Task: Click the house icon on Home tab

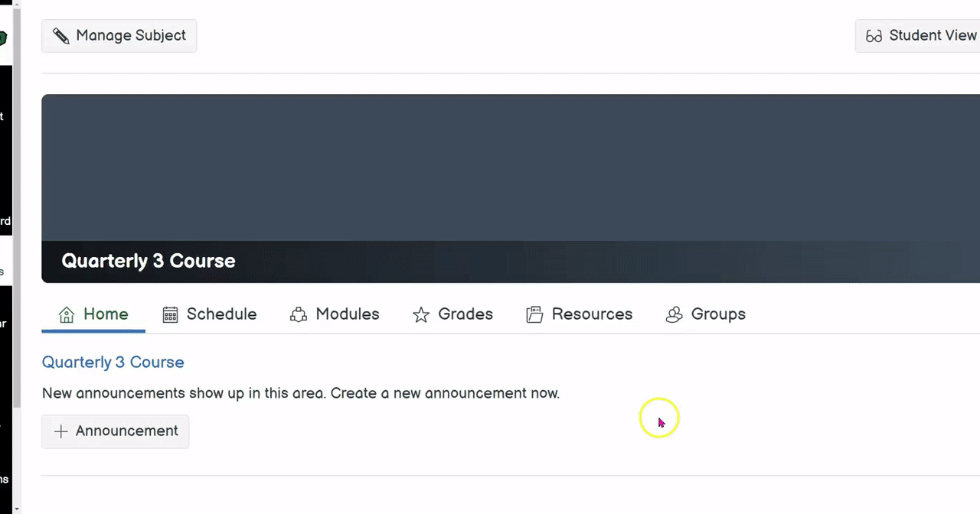Action: click(67, 314)
